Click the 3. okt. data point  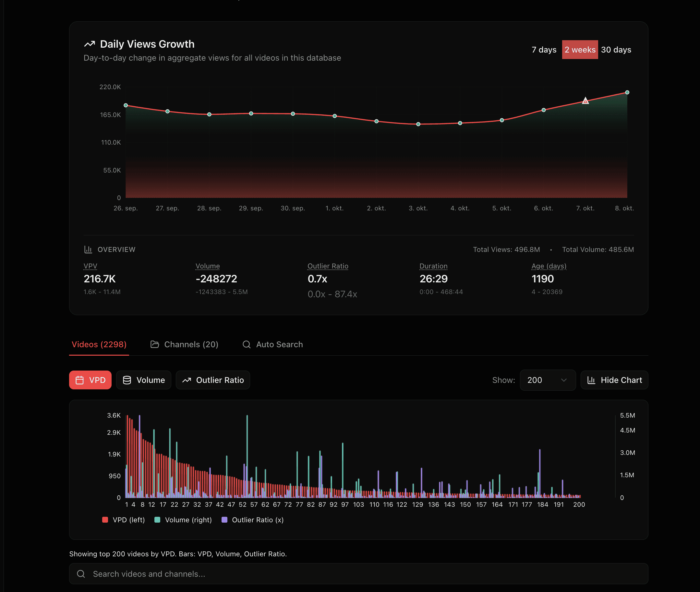pyautogui.click(x=418, y=124)
